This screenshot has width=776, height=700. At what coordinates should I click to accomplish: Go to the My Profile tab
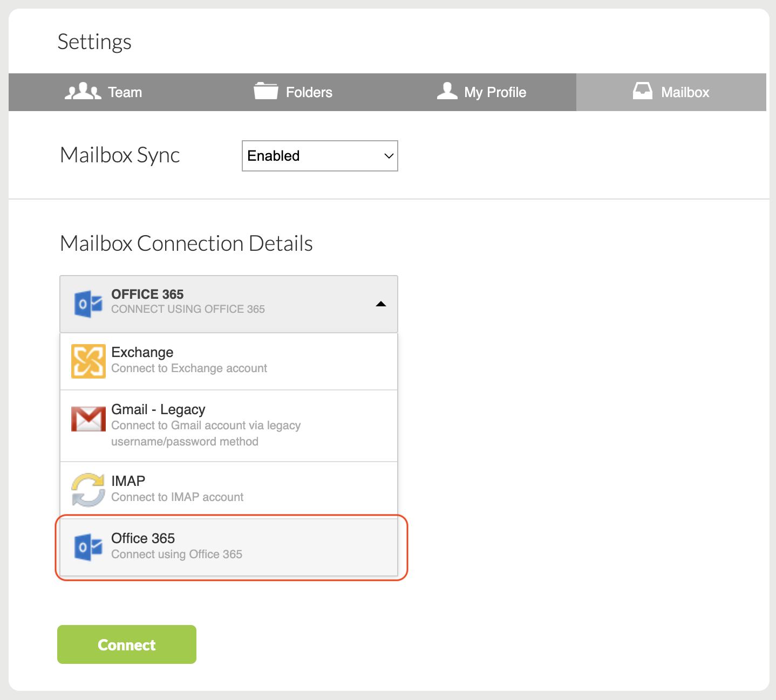point(481,92)
